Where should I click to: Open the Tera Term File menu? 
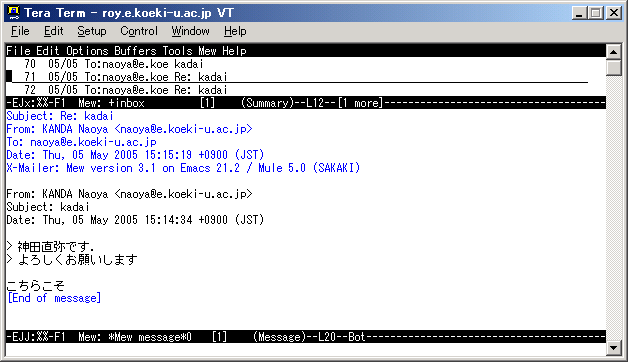tap(20, 31)
